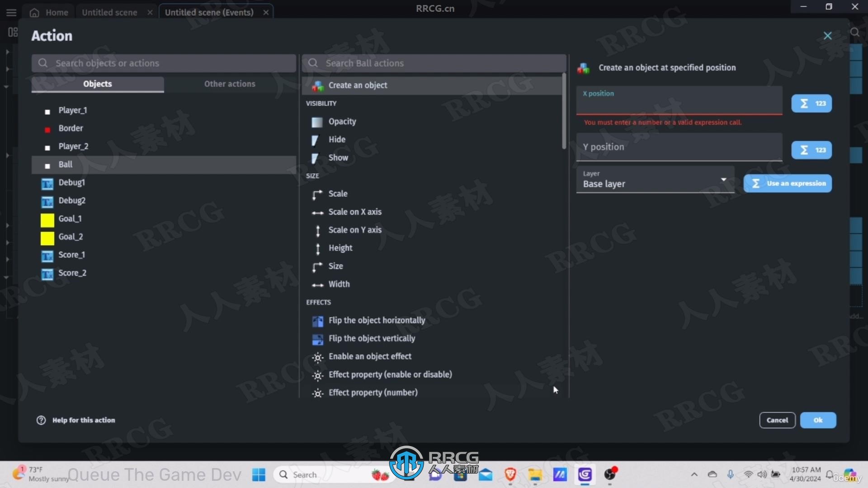This screenshot has width=868, height=488.
Task: Click the X position expression button
Action: click(811, 103)
